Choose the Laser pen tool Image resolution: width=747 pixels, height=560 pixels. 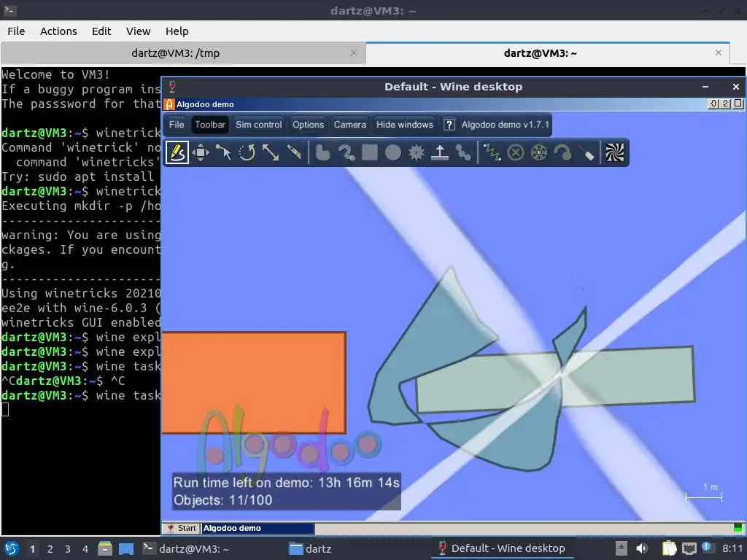(x=587, y=152)
